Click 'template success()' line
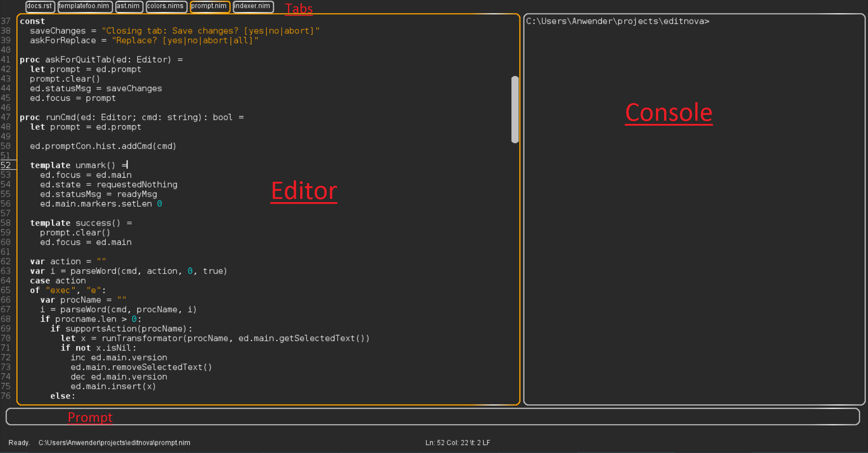 click(x=81, y=223)
